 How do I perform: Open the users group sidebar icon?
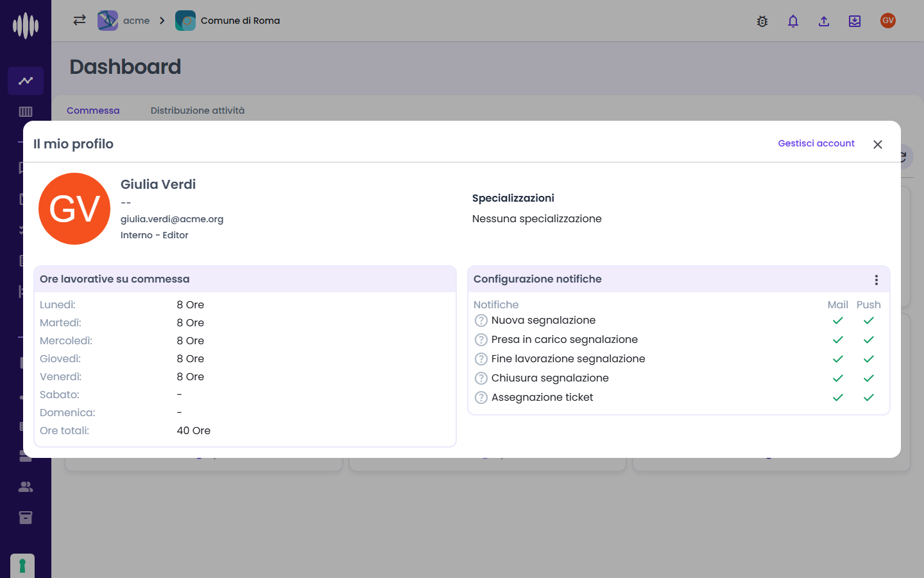coord(26,487)
